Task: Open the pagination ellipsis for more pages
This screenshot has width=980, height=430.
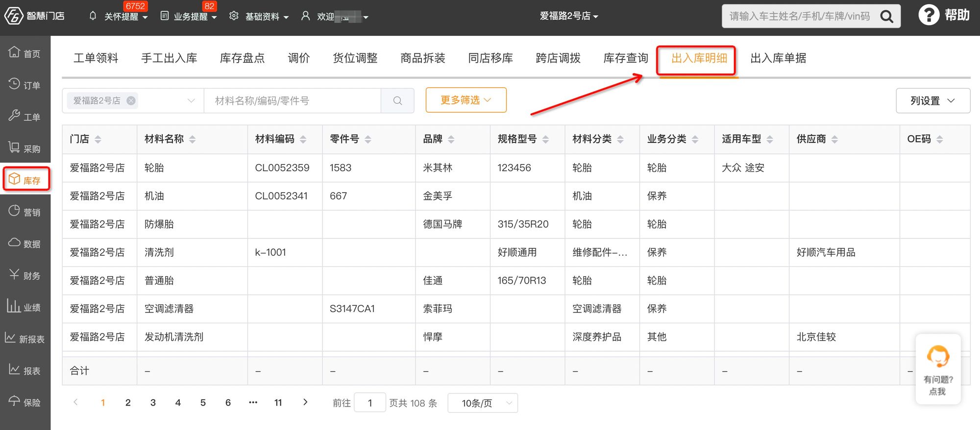Action: (253, 403)
